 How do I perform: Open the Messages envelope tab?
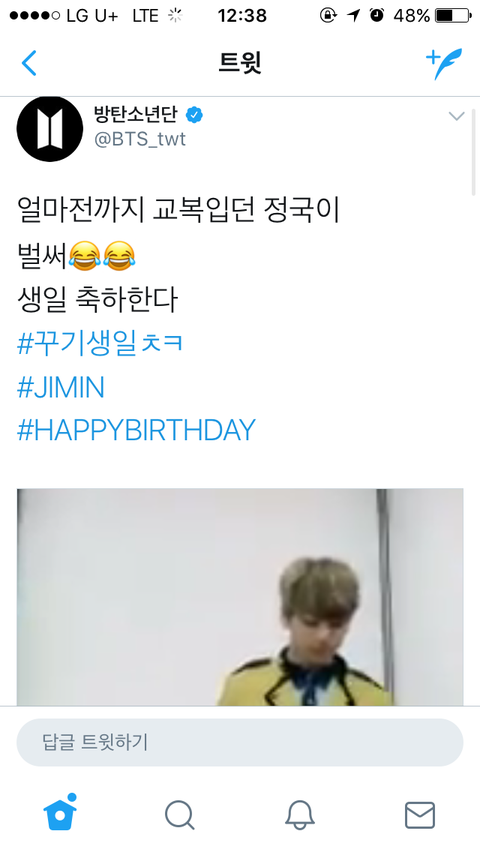(x=420, y=815)
